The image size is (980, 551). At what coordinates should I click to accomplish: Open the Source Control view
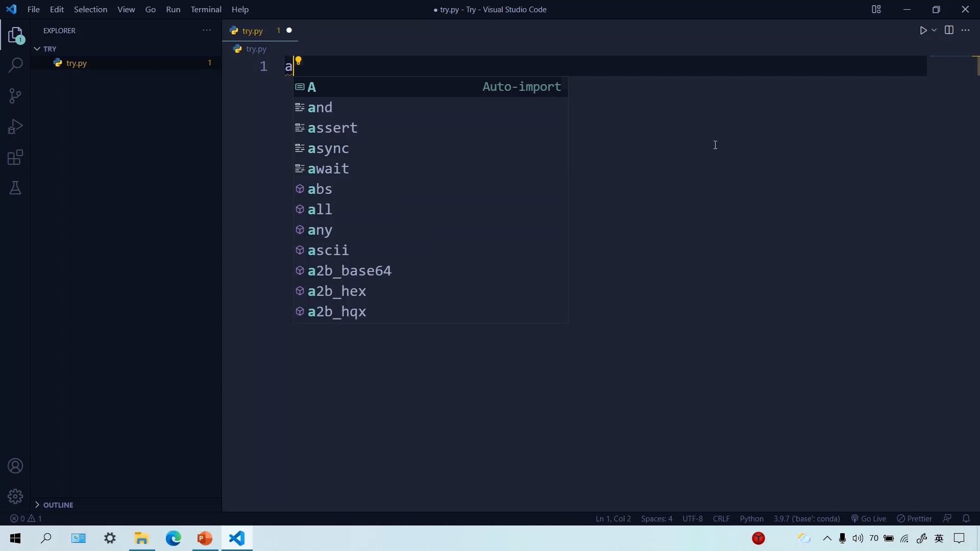15,96
